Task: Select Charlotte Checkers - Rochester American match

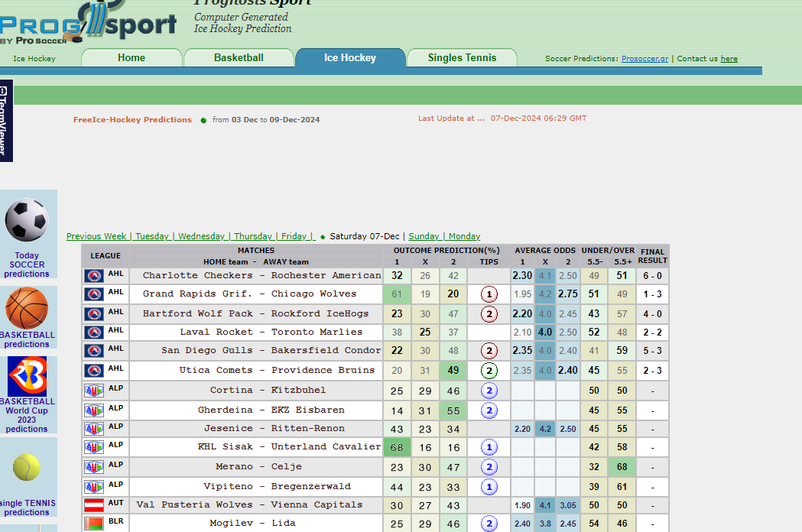Action: [x=262, y=276]
